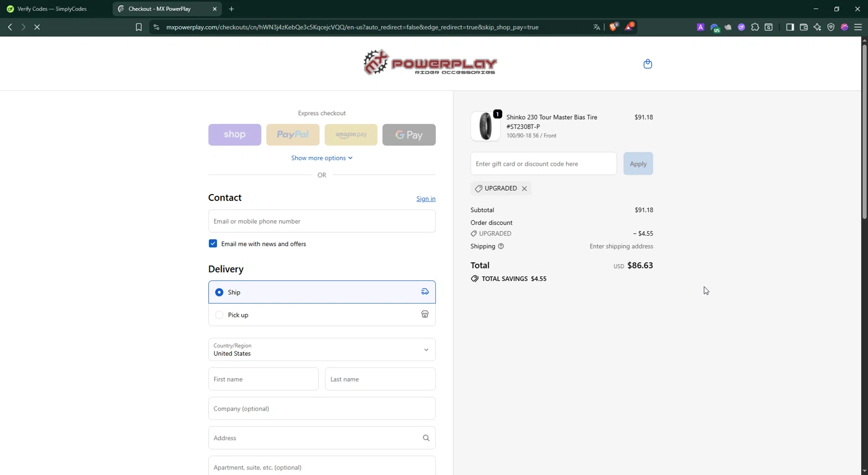Focus the First name field

(263, 379)
